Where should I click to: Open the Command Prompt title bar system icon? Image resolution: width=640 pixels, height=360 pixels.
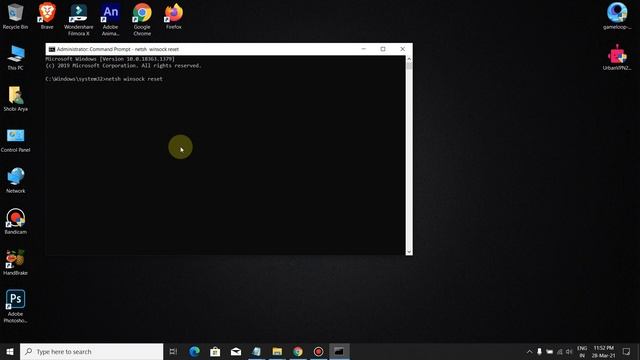tap(52, 49)
